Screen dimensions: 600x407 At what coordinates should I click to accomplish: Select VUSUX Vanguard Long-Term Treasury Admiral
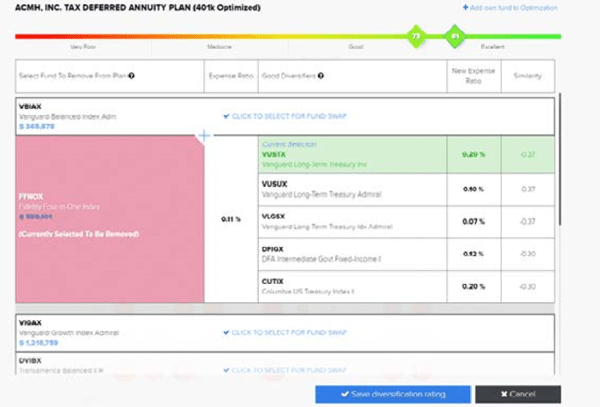coord(350,188)
